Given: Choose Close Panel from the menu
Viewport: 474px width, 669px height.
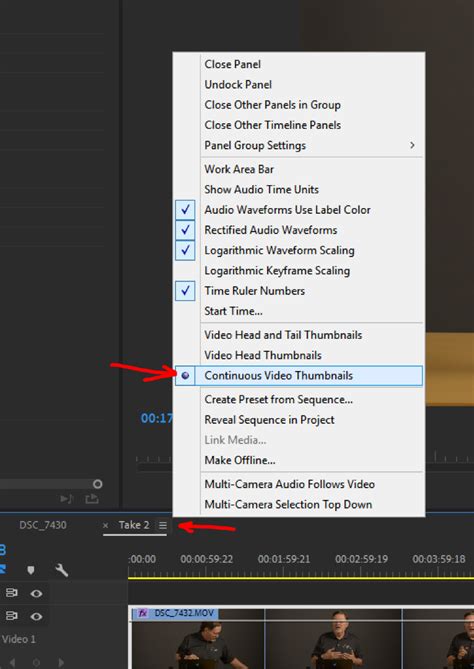Looking at the screenshot, I should click(x=298, y=64).
